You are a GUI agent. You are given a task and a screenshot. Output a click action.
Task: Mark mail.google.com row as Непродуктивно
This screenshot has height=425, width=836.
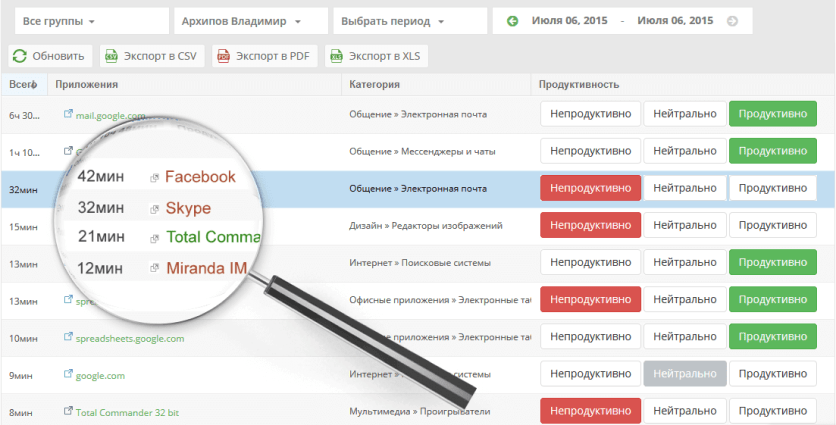click(589, 115)
